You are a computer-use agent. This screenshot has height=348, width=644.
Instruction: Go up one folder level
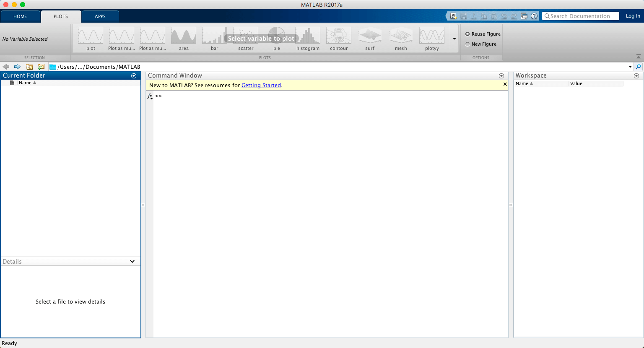coord(29,67)
